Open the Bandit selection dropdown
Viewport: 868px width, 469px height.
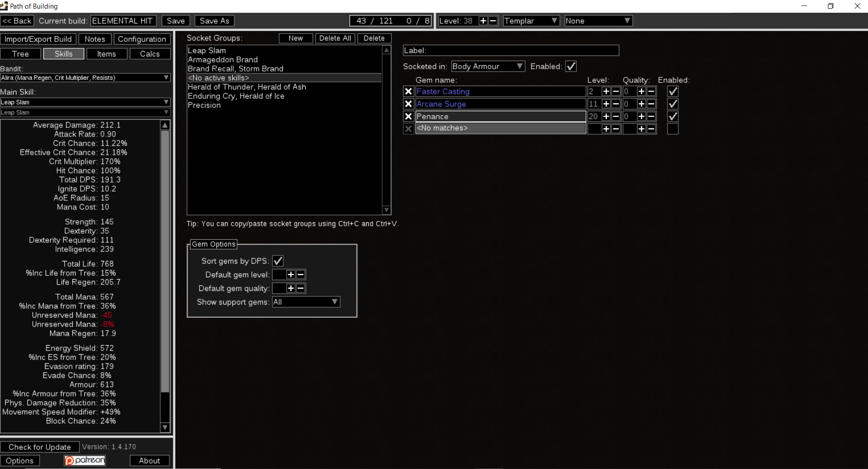click(85, 77)
